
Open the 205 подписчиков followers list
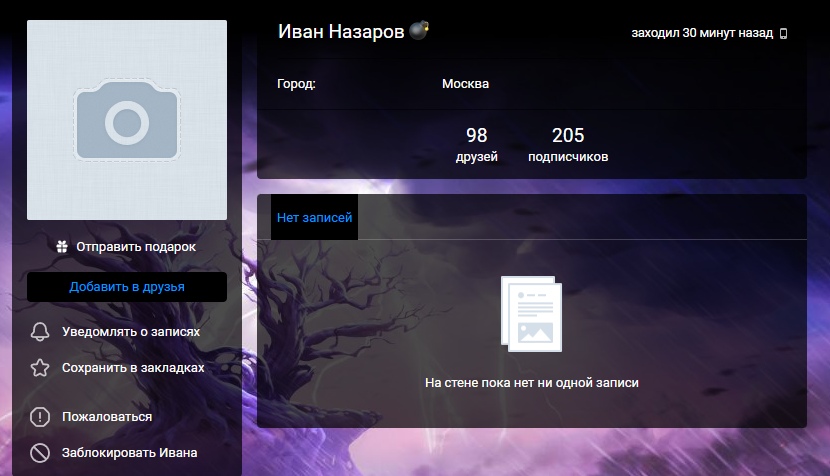point(568,145)
